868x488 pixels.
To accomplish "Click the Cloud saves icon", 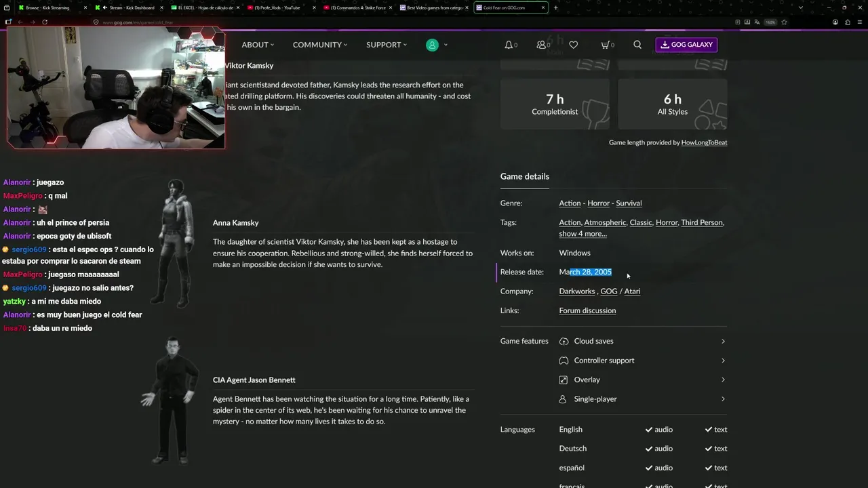I will pos(564,341).
